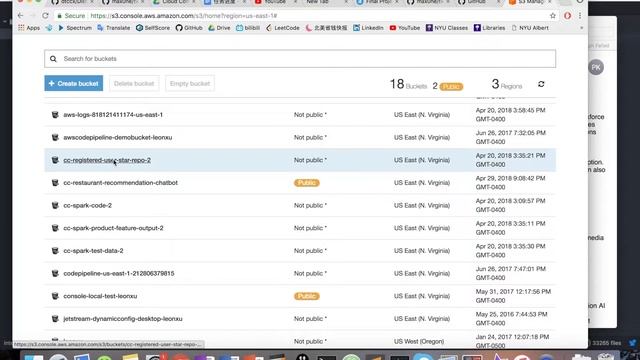The height and width of the screenshot is (360, 640).
Task: Open the Spectrum bookmark
Action: (x=75, y=28)
